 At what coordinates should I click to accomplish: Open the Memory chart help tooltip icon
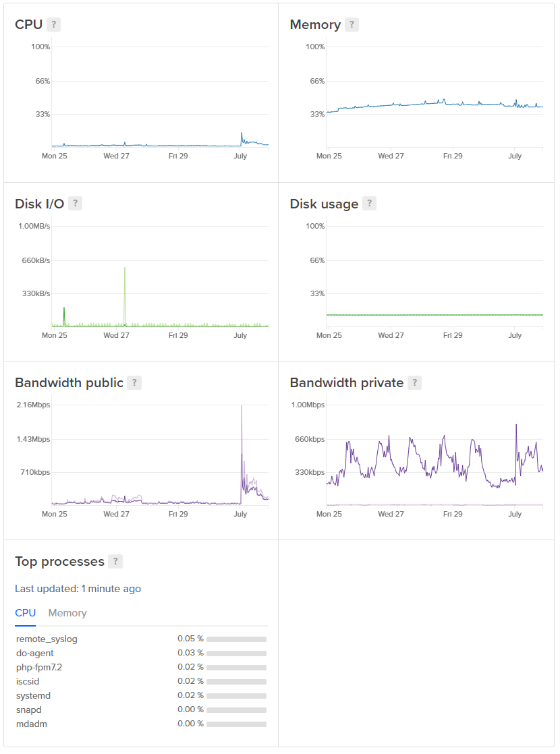click(x=352, y=25)
